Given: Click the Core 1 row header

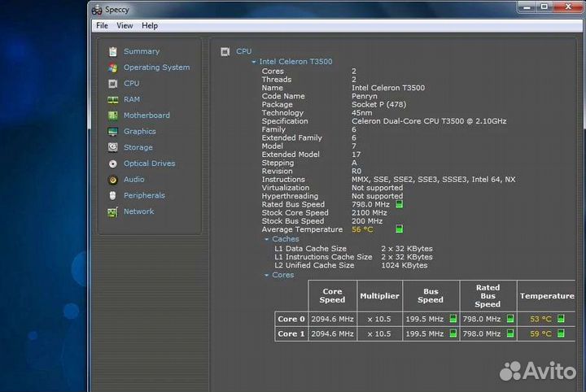Looking at the screenshot, I should coord(291,334).
